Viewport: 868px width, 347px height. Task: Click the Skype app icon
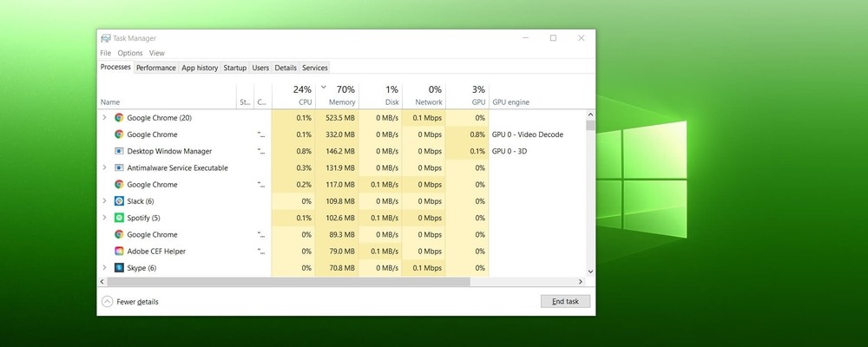119,267
